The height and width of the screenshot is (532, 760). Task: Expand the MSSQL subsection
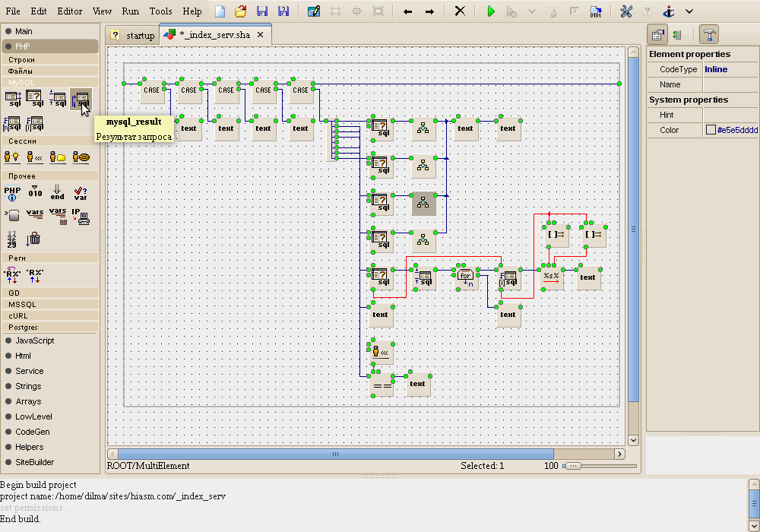tap(22, 304)
